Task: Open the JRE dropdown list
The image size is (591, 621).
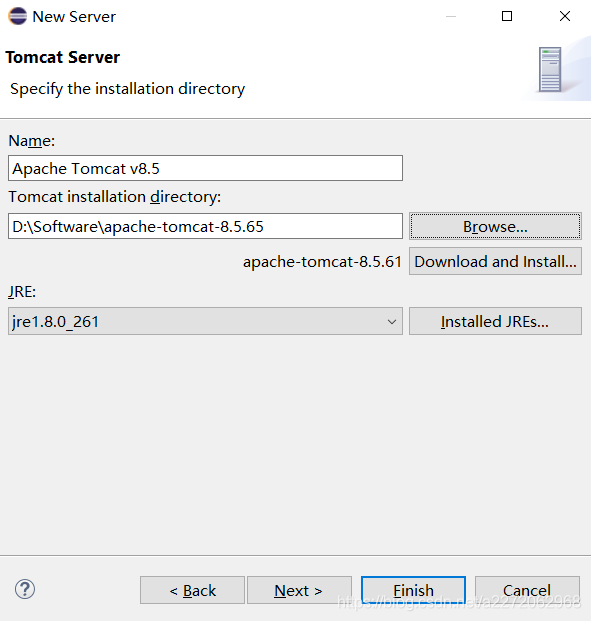Action: coord(205,321)
